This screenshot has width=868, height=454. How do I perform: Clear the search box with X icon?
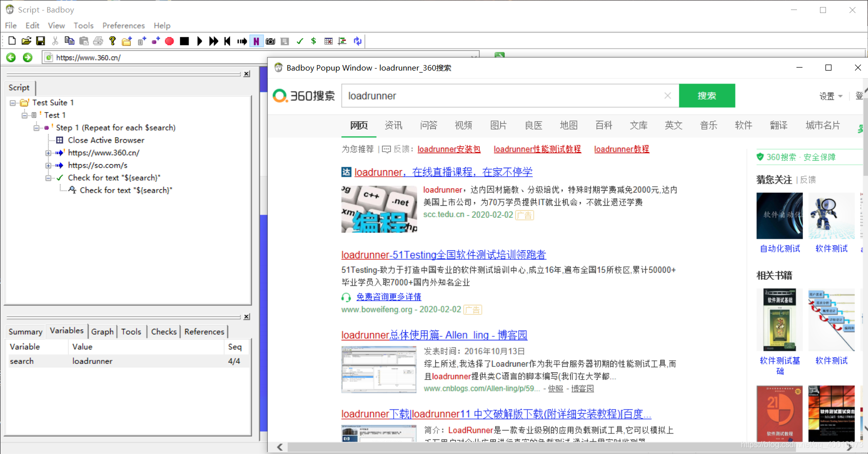pos(667,96)
